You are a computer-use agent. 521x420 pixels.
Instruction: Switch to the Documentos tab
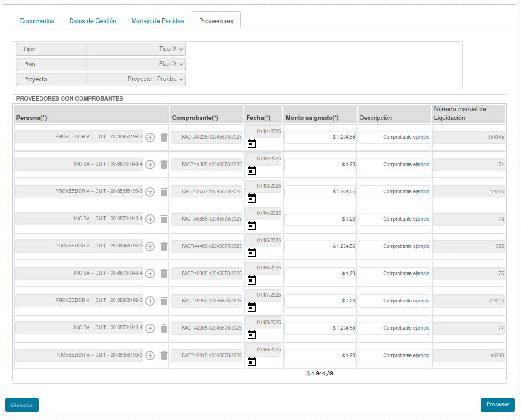point(37,21)
